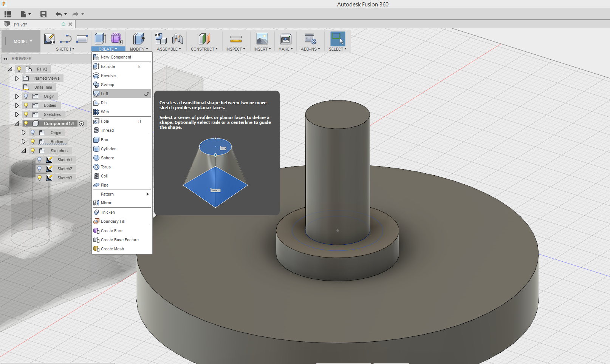610x364 pixels.
Task: Toggle visibility bulb of top-level Sketches
Action: [26, 114]
